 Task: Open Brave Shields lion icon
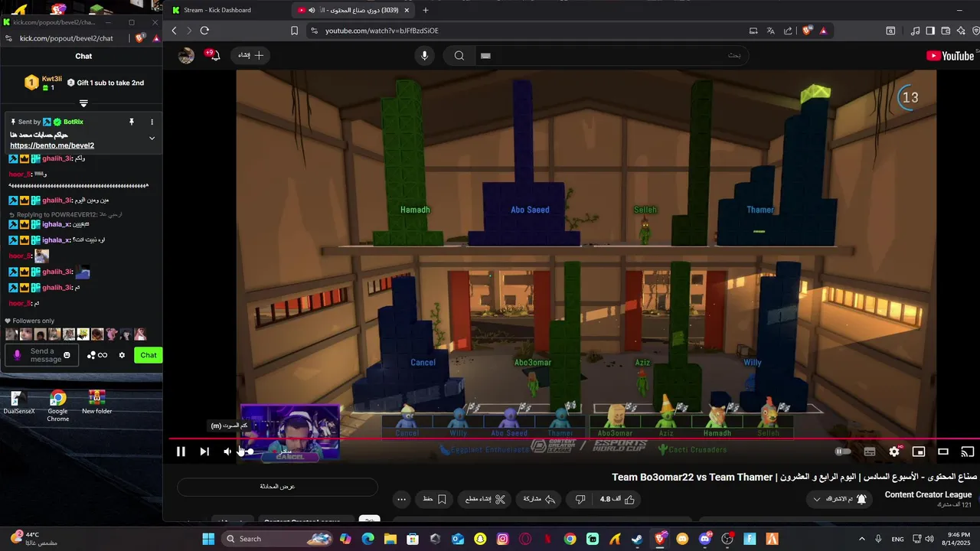point(806,31)
